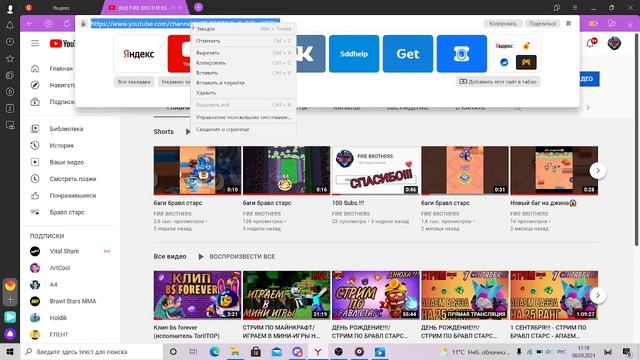Open Yandex Browser from taskbar
Viewport: 640px width, 360px height.
(318, 351)
